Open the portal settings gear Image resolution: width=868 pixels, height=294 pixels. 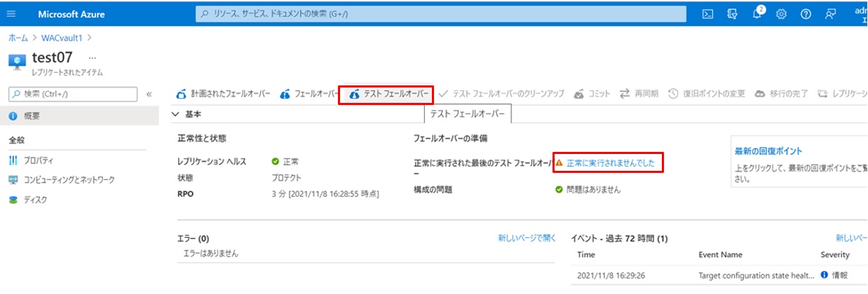pos(781,14)
